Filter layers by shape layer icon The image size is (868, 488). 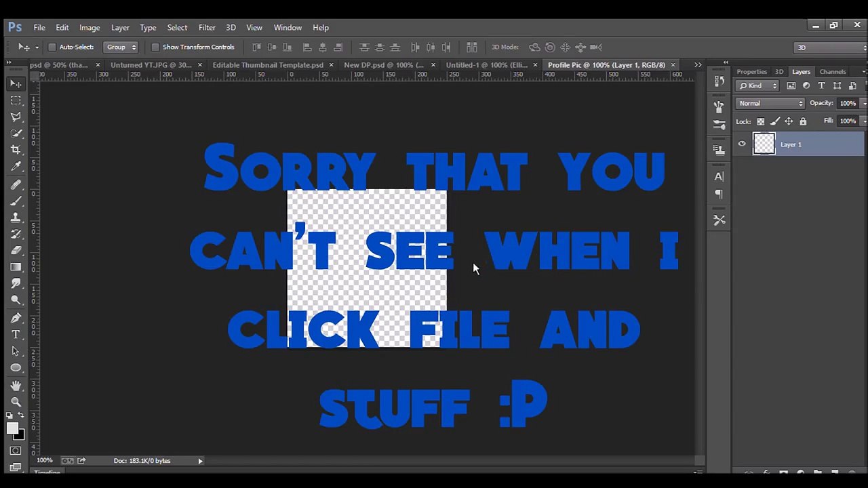837,85
